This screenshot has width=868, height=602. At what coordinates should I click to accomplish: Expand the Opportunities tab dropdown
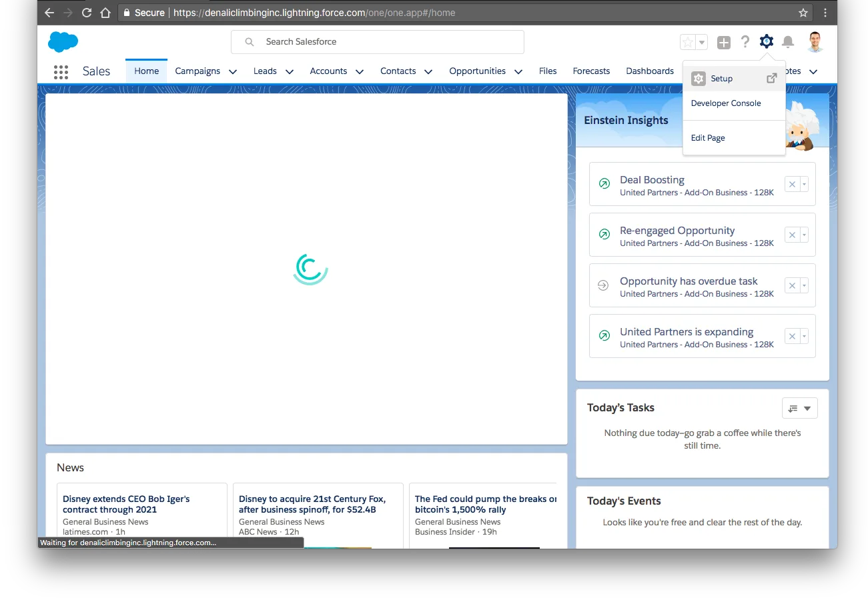[518, 71]
